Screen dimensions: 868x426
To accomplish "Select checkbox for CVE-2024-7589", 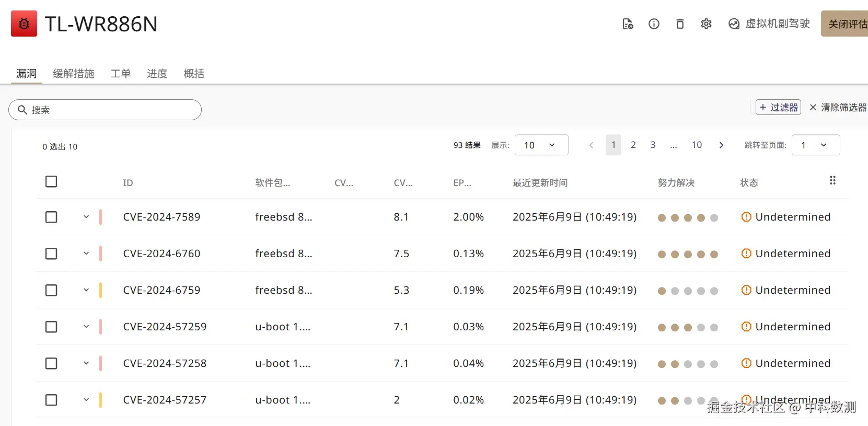I will 51,217.
